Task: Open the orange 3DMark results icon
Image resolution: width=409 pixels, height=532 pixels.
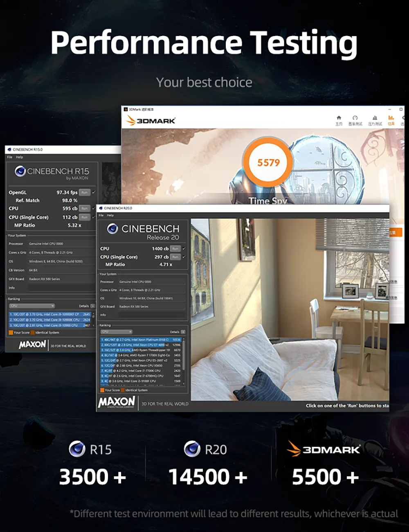Action: coord(391,118)
